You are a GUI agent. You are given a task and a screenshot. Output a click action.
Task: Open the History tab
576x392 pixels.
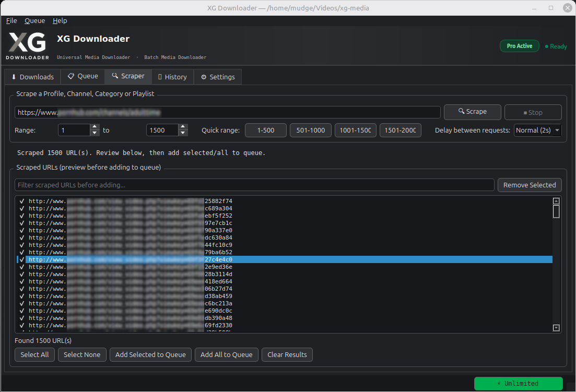[x=172, y=77]
